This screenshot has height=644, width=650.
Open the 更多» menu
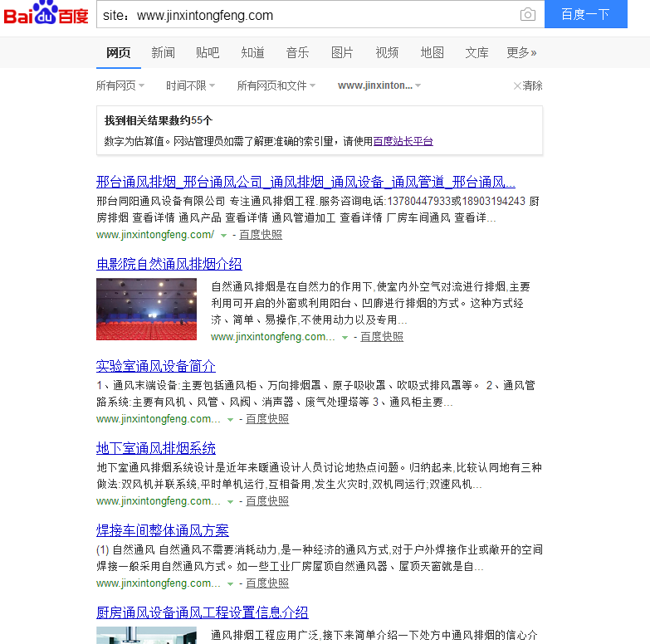click(x=521, y=52)
